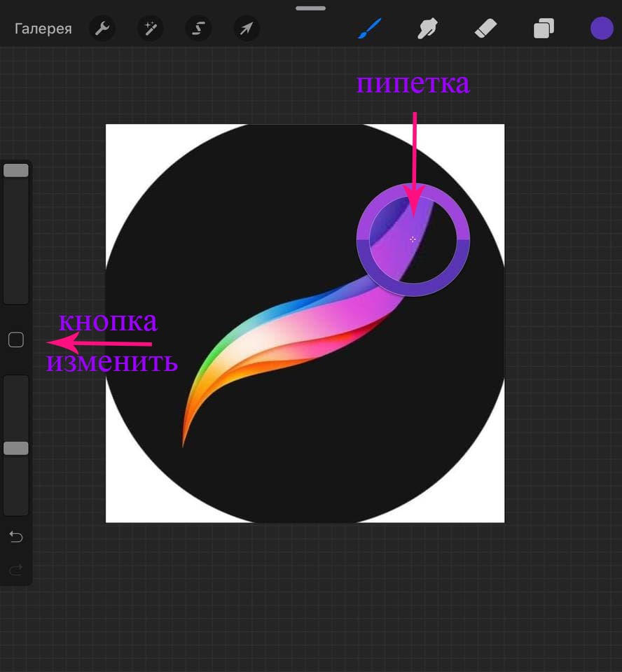Open the purple active color circle

point(602,29)
